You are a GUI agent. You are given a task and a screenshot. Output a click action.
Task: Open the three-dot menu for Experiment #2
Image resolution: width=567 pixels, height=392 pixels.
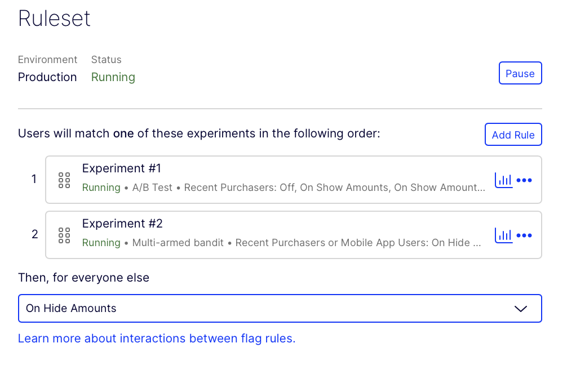pos(524,235)
